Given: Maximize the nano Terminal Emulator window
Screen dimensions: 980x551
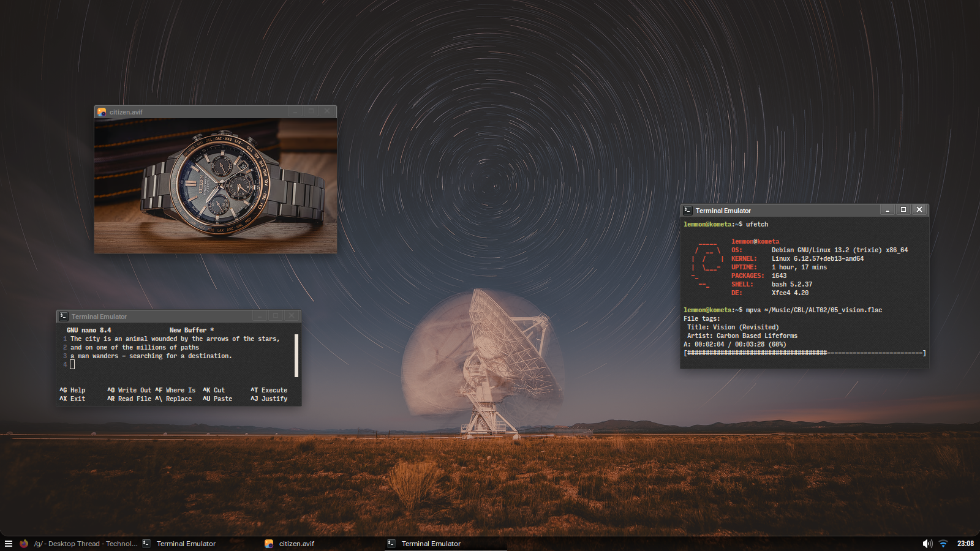Looking at the screenshot, I should pyautogui.click(x=276, y=316).
